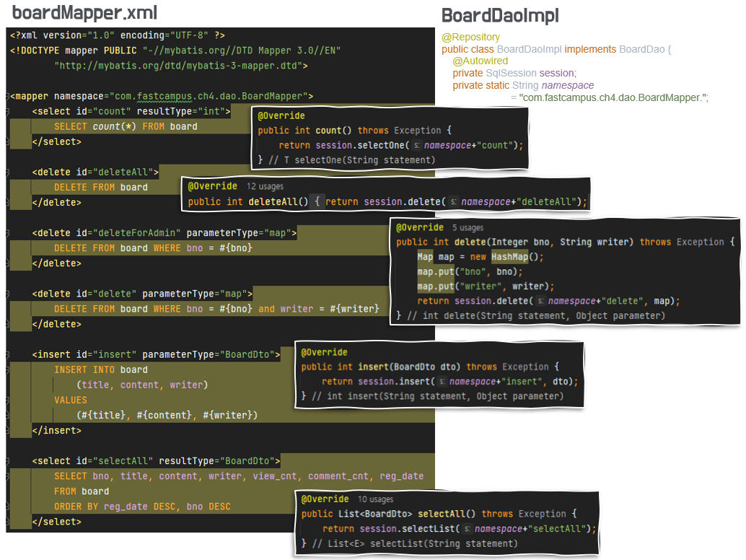Click 'selectOne' in the count() method
Viewport: 746px width, 560px height.
(381, 146)
